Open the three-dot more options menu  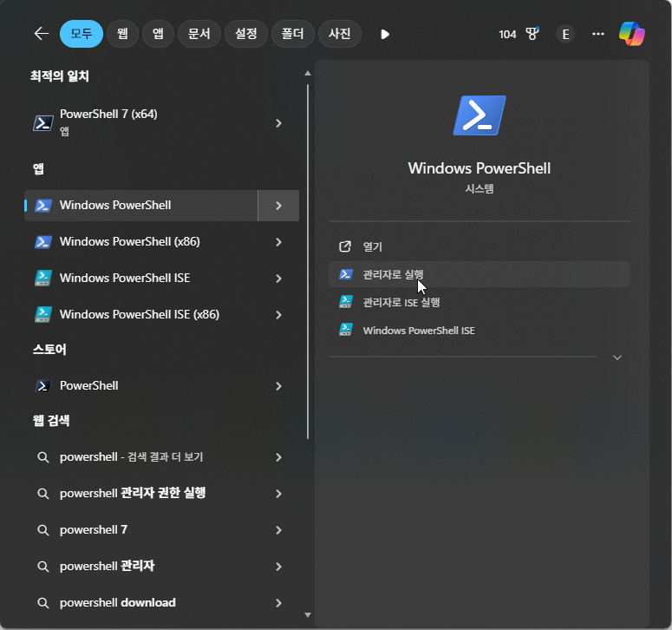point(597,34)
